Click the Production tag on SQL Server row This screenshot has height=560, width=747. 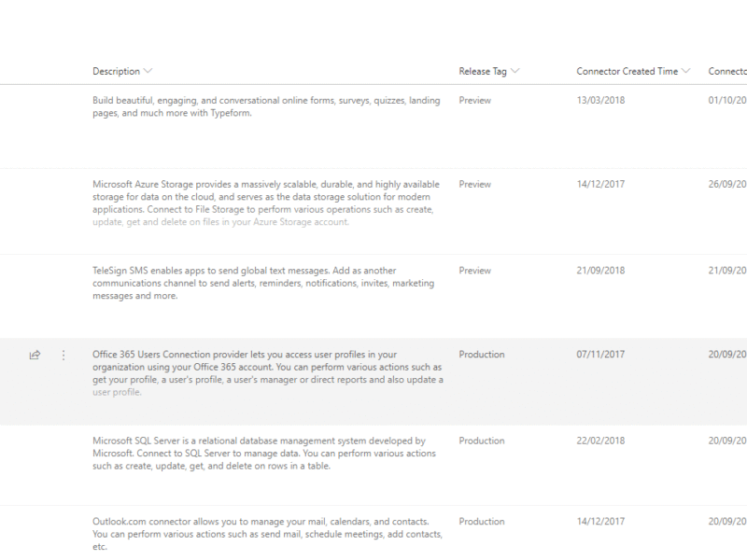pos(482,441)
